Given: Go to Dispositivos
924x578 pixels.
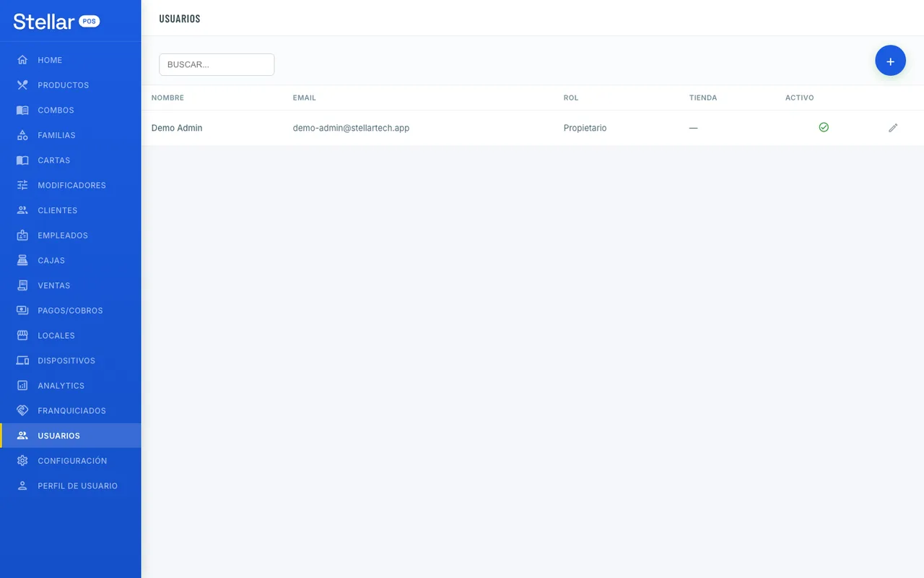Looking at the screenshot, I should (71, 361).
